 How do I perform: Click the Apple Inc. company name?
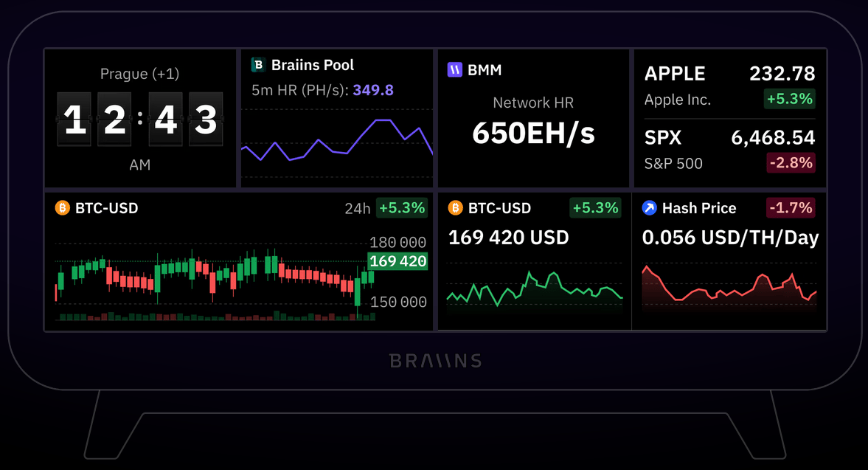point(678,100)
